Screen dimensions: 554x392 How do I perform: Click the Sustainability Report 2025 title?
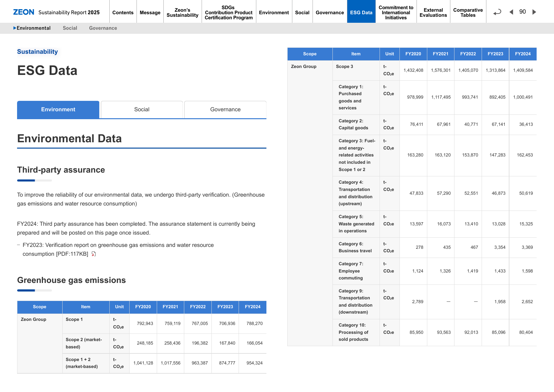(69, 12)
